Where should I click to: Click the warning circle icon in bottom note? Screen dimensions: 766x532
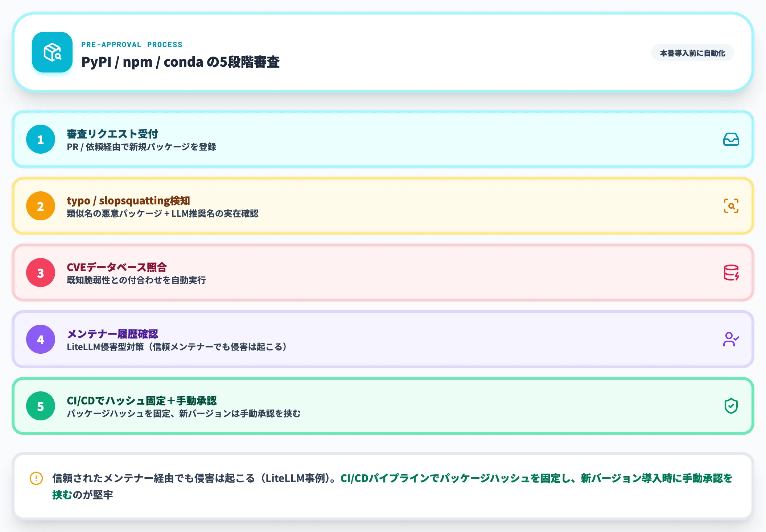click(36, 478)
